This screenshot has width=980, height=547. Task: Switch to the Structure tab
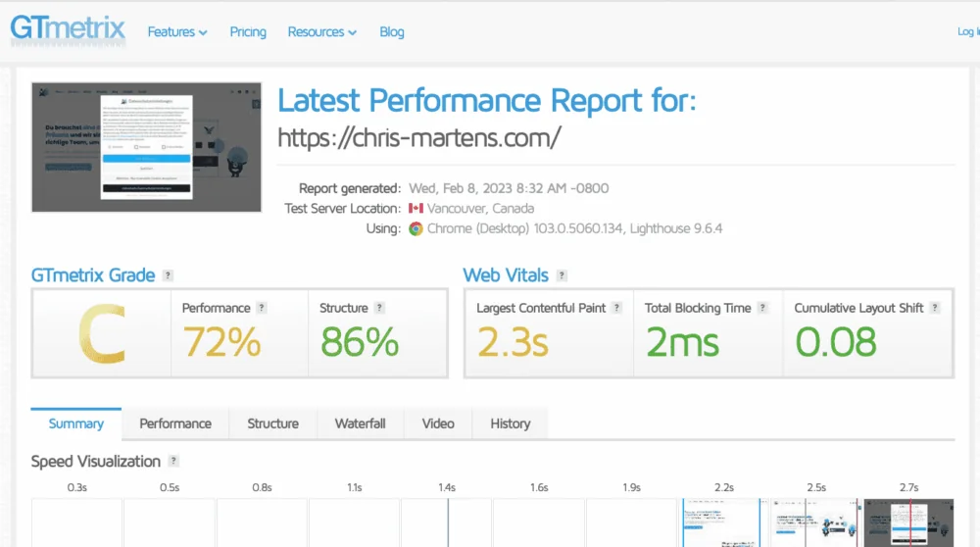272,423
